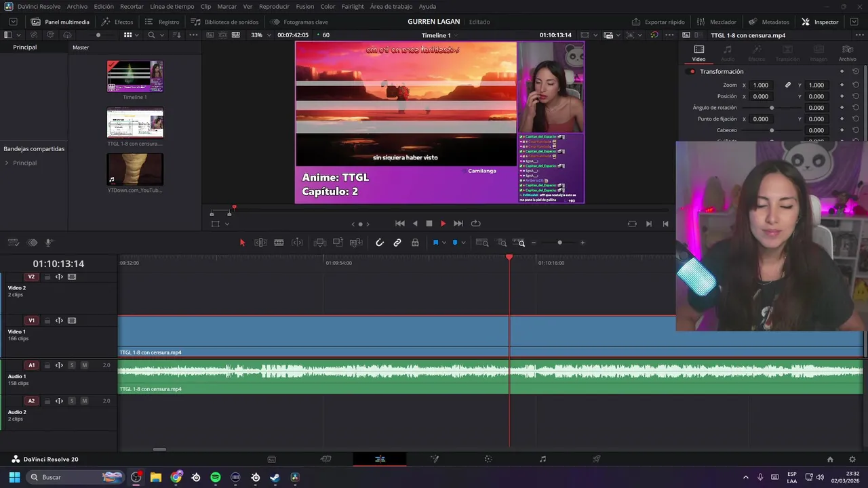Choose the Blade razor tool
The height and width of the screenshot is (488, 868).
pyautogui.click(x=279, y=243)
